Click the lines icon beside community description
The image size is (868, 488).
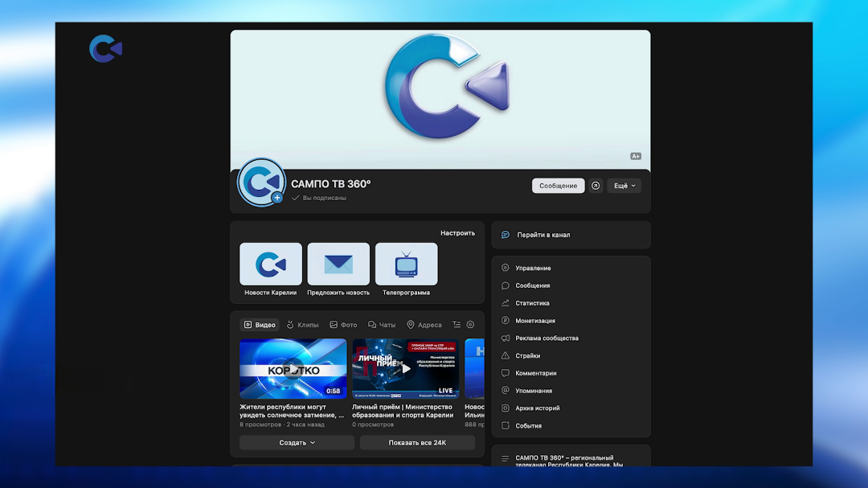point(506,458)
